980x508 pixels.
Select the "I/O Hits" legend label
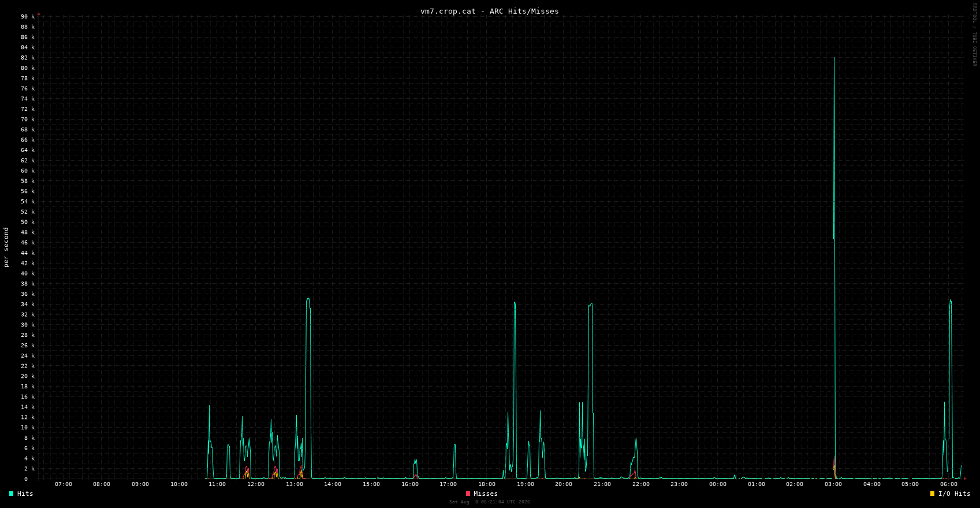954,494
